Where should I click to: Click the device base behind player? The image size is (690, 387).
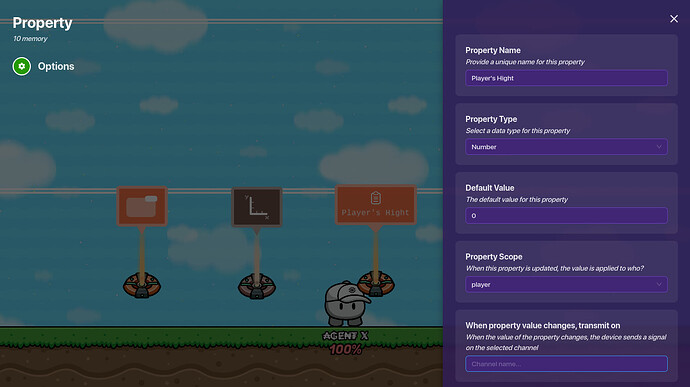(x=377, y=283)
